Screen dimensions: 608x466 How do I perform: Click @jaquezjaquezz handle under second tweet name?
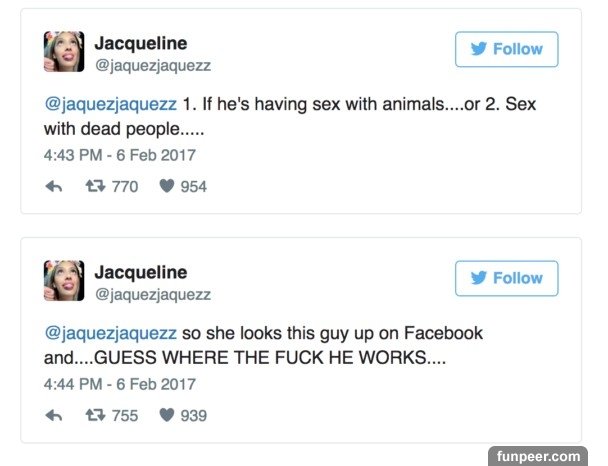(x=152, y=295)
